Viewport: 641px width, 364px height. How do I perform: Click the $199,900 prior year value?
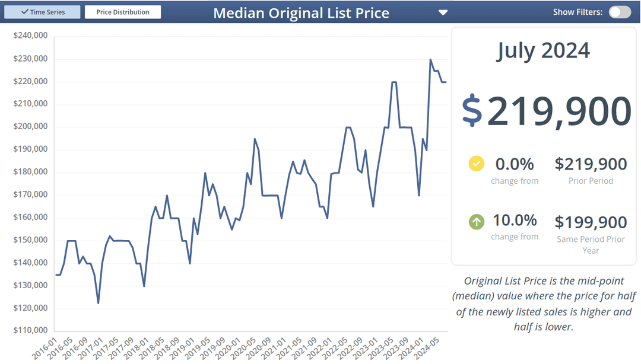[590, 222]
